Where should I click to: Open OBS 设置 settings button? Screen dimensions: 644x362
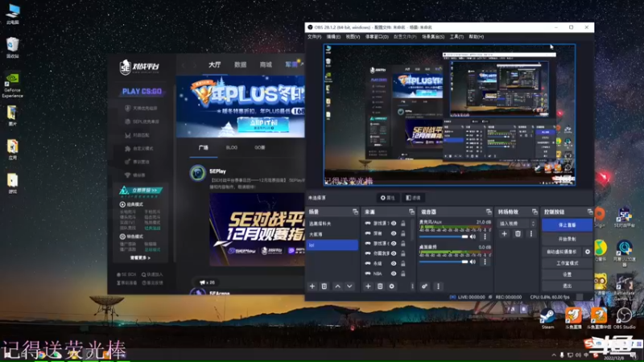coord(567,274)
